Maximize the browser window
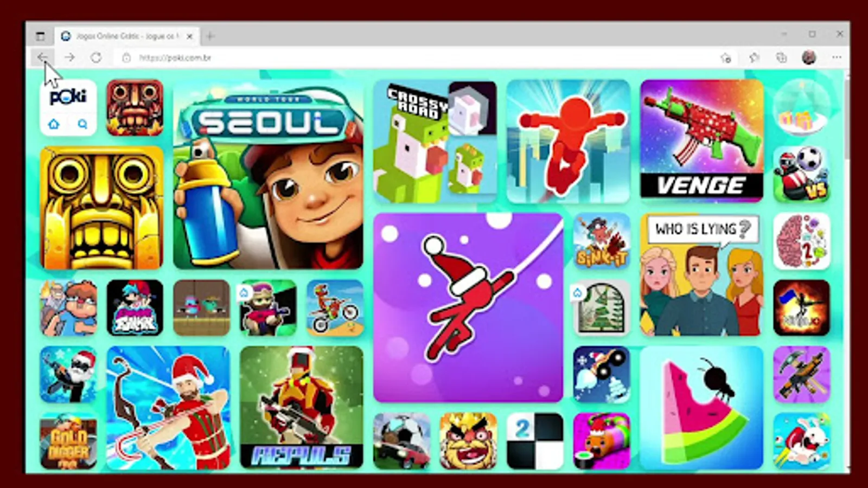 click(812, 34)
